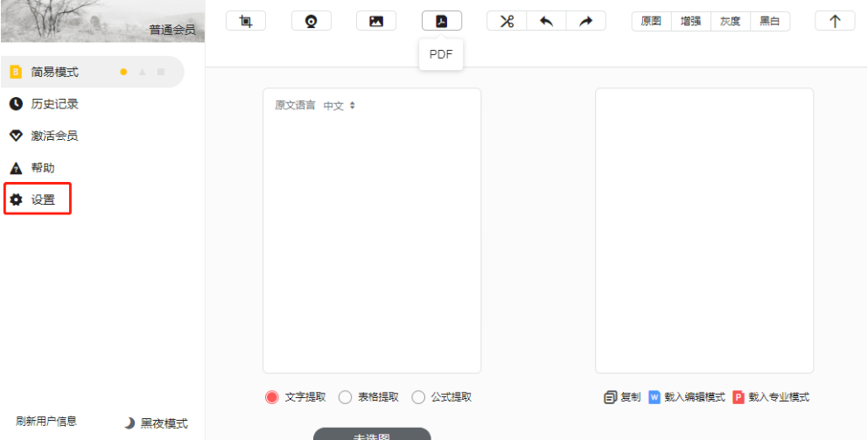Click the undo arrow icon

click(547, 21)
